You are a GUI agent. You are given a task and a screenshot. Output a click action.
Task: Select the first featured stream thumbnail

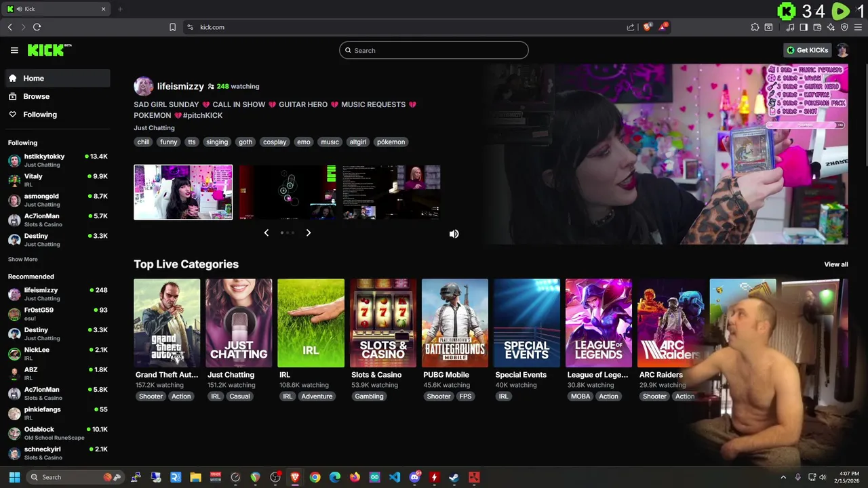(183, 192)
